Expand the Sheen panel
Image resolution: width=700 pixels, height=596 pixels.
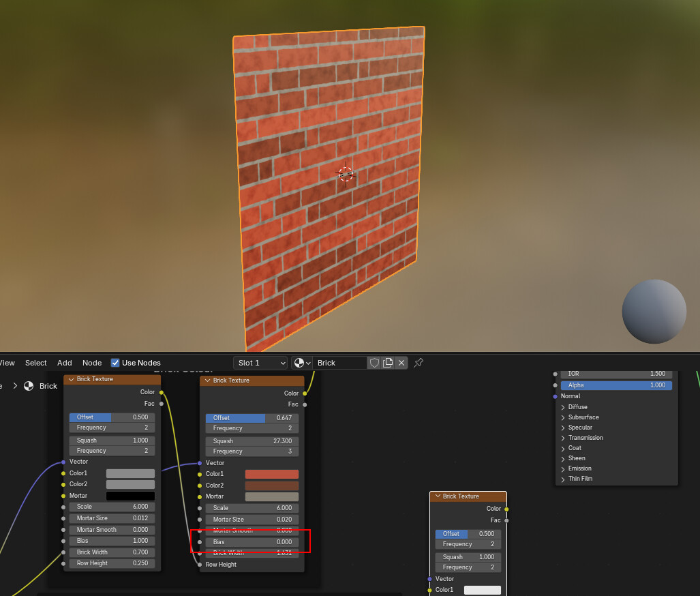pos(563,458)
